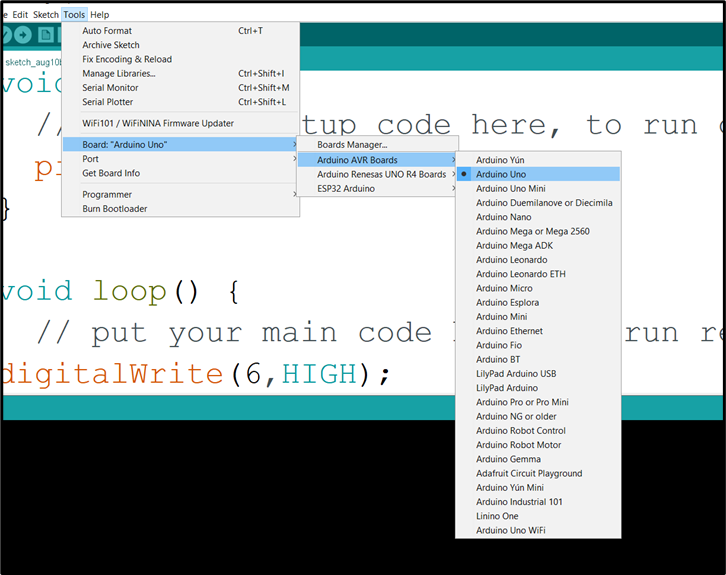Switch to the sketch_aug10 tab
This screenshot has width=726, height=575.
pyautogui.click(x=32, y=62)
